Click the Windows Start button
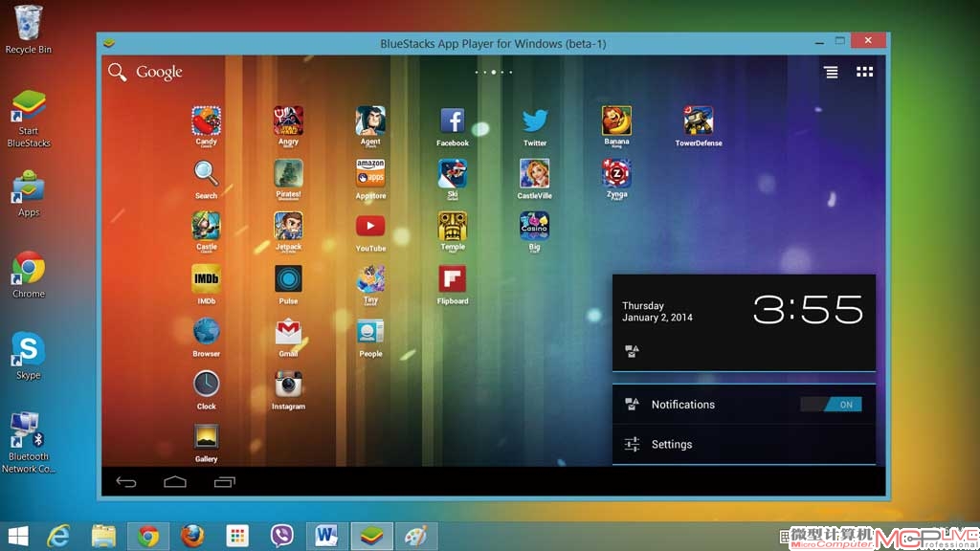The image size is (980, 551). (x=18, y=536)
